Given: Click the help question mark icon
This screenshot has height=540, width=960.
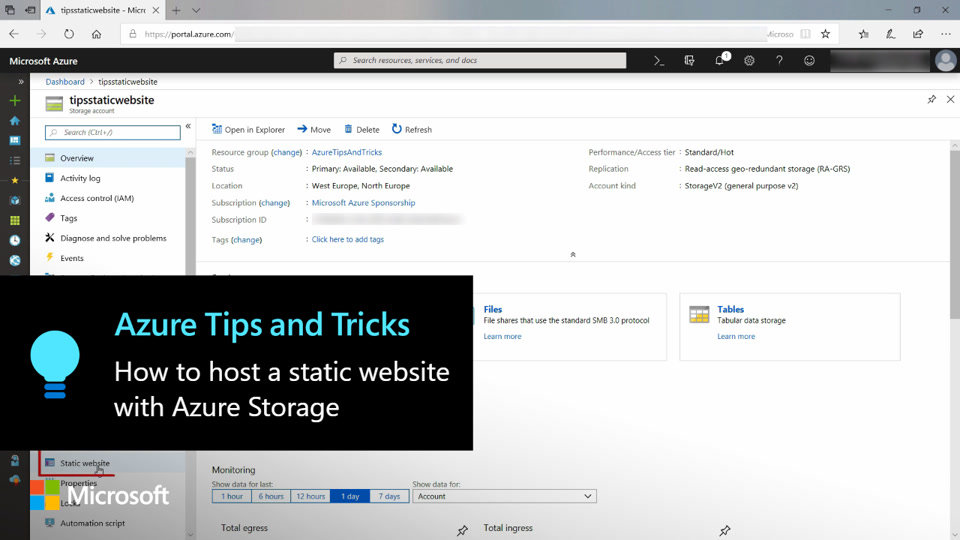Looking at the screenshot, I should (779, 61).
